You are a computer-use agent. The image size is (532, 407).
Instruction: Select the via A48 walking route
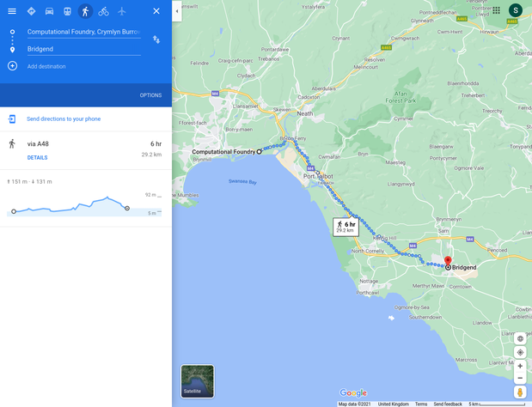coord(86,150)
